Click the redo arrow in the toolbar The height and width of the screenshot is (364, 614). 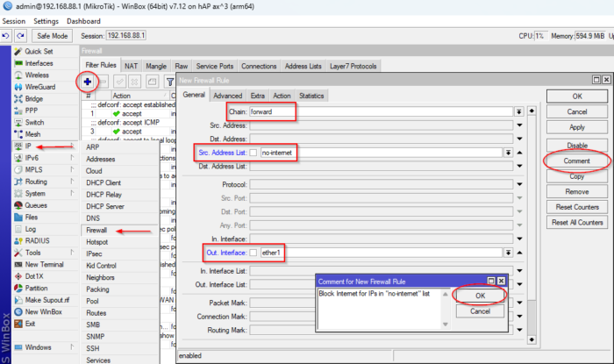pos(20,36)
